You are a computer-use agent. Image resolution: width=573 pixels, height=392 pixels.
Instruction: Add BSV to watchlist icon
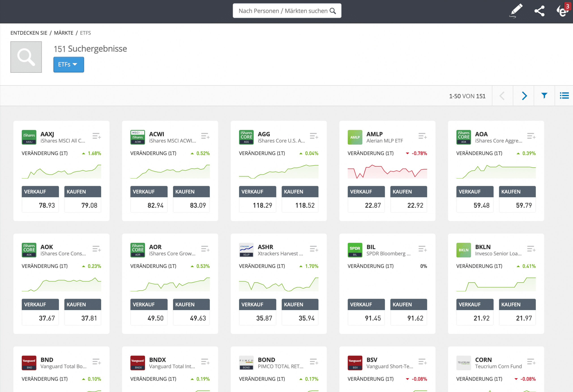coord(423,362)
